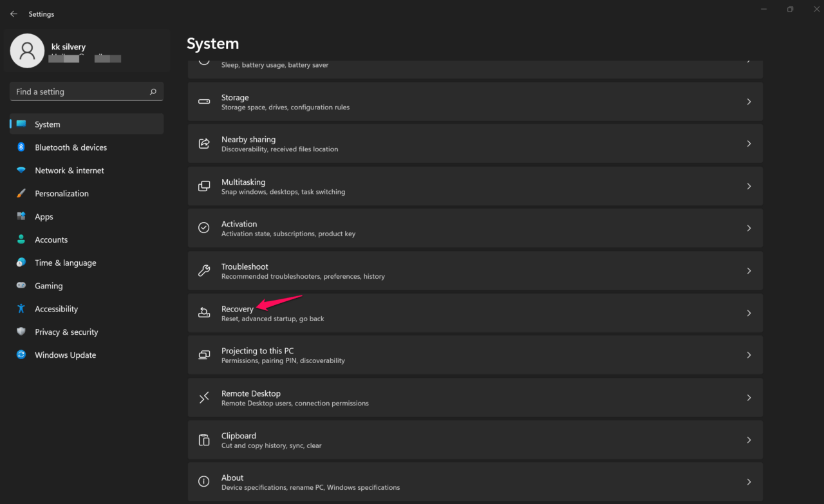Click the Recovery icon
Image resolution: width=824 pixels, height=504 pixels.
pos(204,313)
